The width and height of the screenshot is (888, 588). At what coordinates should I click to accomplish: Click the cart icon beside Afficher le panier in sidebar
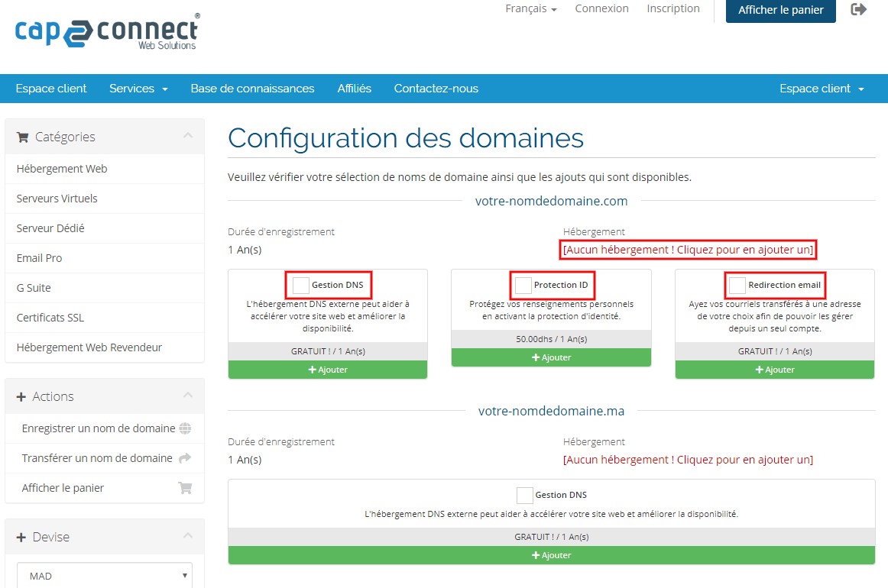(185, 488)
